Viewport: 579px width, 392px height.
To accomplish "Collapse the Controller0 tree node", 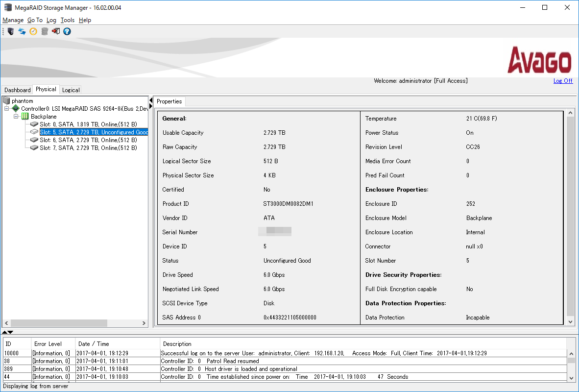I will [7, 108].
